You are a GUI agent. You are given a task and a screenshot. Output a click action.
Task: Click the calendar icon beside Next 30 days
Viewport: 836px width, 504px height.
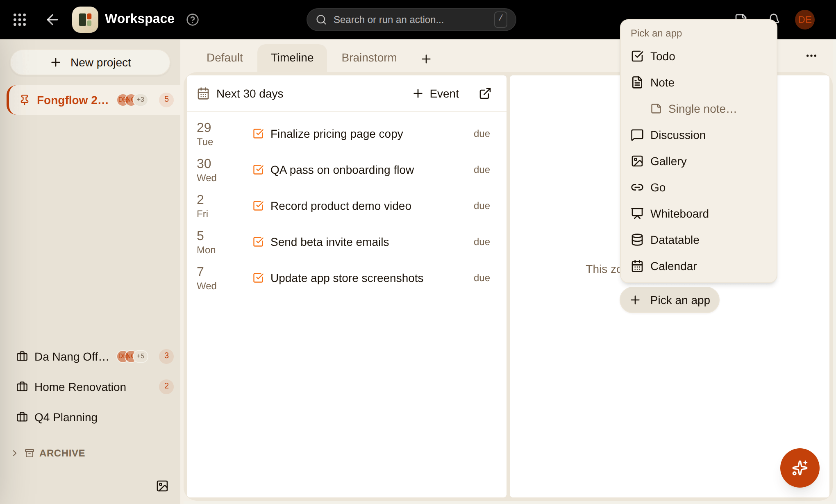click(x=203, y=93)
